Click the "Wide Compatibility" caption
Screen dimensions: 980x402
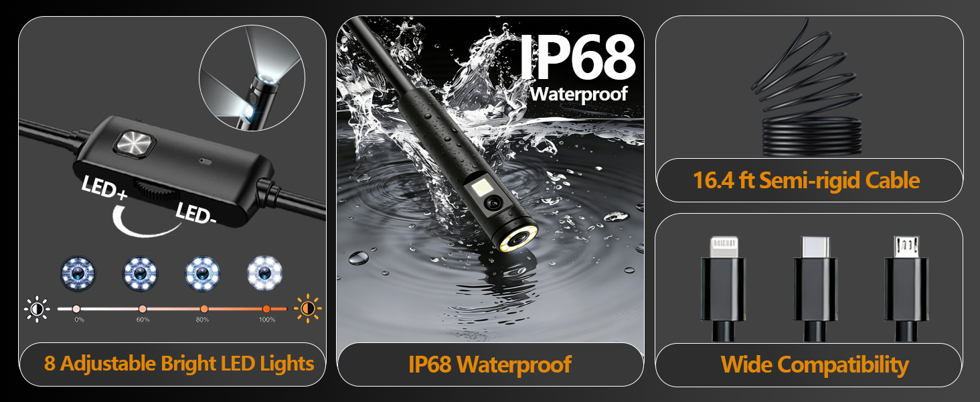(815, 364)
